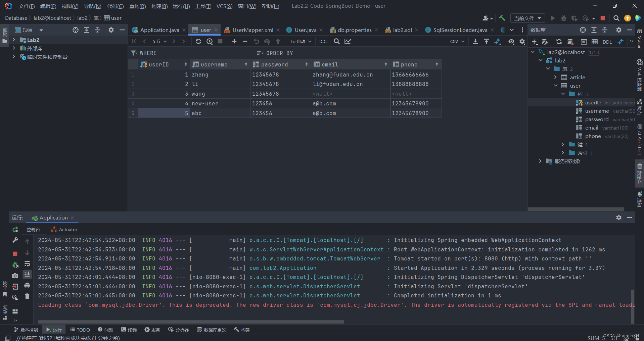Open the Jump to Query Console icon
The image size is (644, 341).
[584, 41]
